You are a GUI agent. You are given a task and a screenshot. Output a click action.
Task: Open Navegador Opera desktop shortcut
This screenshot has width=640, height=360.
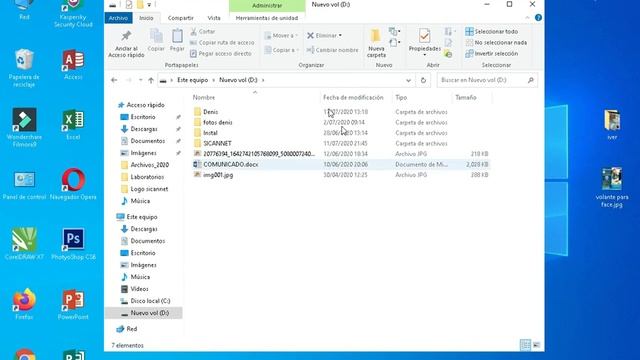coord(73,184)
